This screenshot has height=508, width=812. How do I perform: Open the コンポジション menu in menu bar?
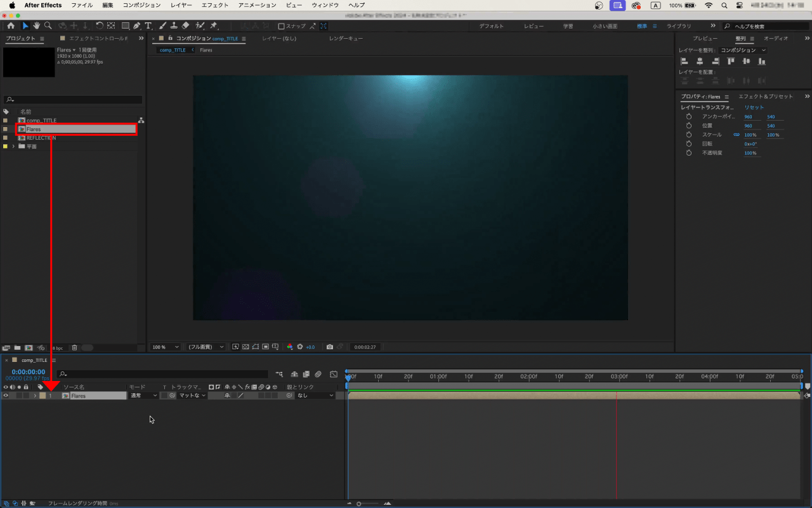click(x=141, y=5)
